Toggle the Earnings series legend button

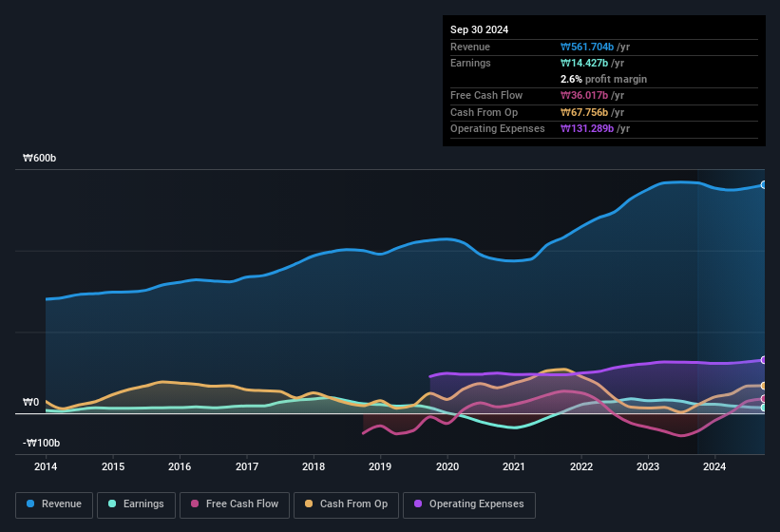coord(136,504)
